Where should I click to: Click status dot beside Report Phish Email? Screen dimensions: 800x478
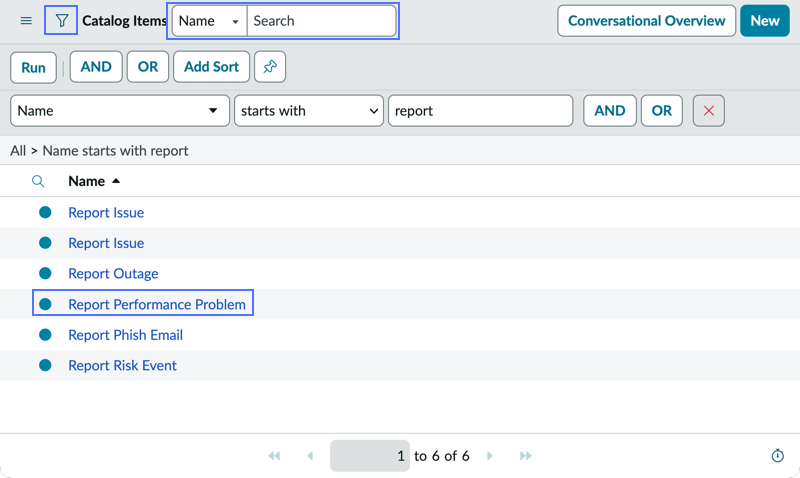(x=45, y=335)
